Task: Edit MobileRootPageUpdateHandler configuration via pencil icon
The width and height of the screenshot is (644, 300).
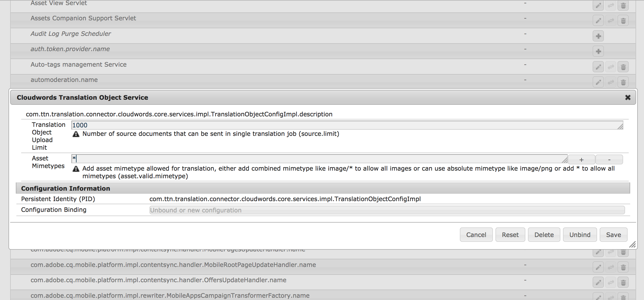Action: coord(598,267)
